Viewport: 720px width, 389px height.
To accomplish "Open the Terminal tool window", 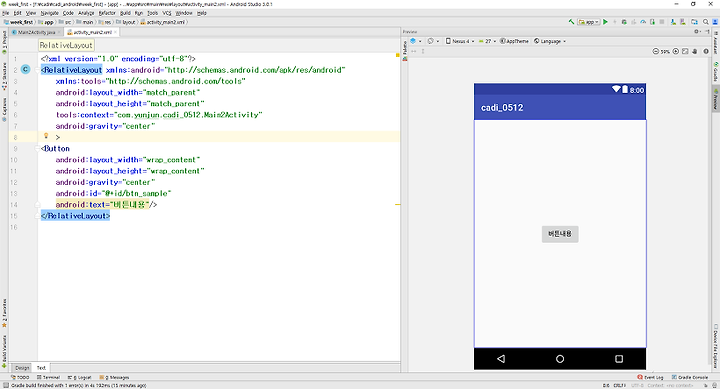I will [x=48, y=378].
